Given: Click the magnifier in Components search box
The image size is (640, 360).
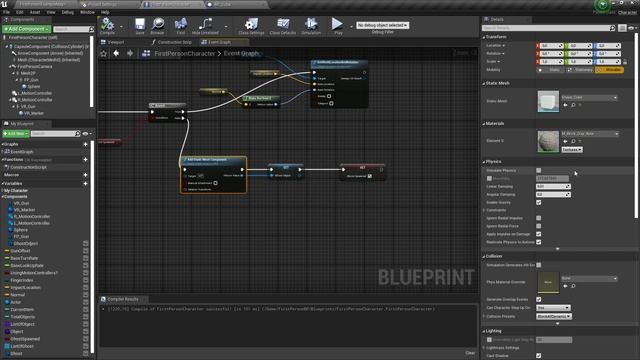Looking at the screenshot, I should tap(91, 29).
